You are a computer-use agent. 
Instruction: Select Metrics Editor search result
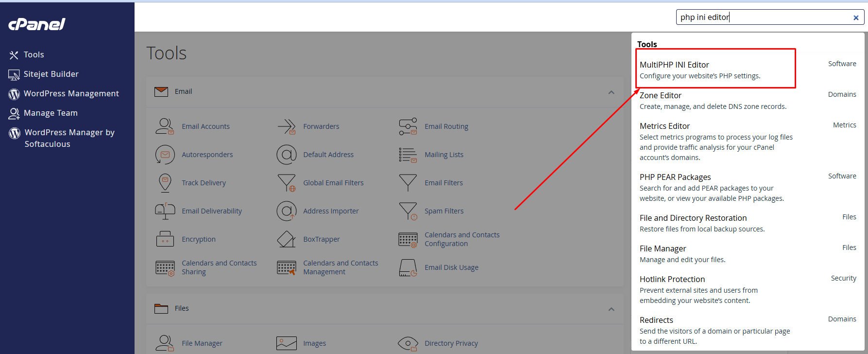coord(664,126)
